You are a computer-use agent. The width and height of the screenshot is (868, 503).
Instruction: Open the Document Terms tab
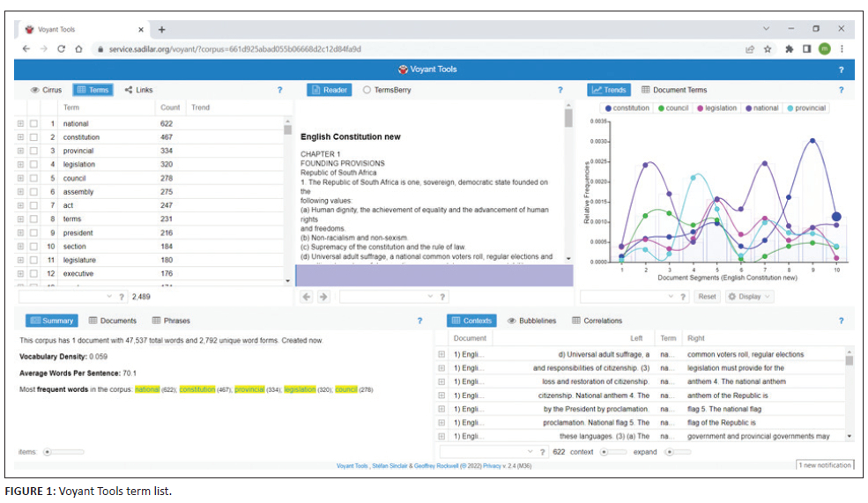point(674,90)
